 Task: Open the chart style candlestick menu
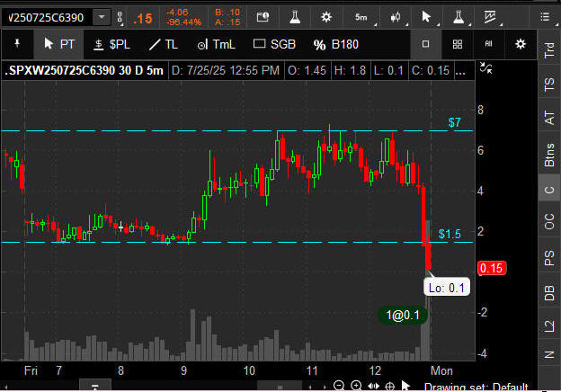pos(396,18)
